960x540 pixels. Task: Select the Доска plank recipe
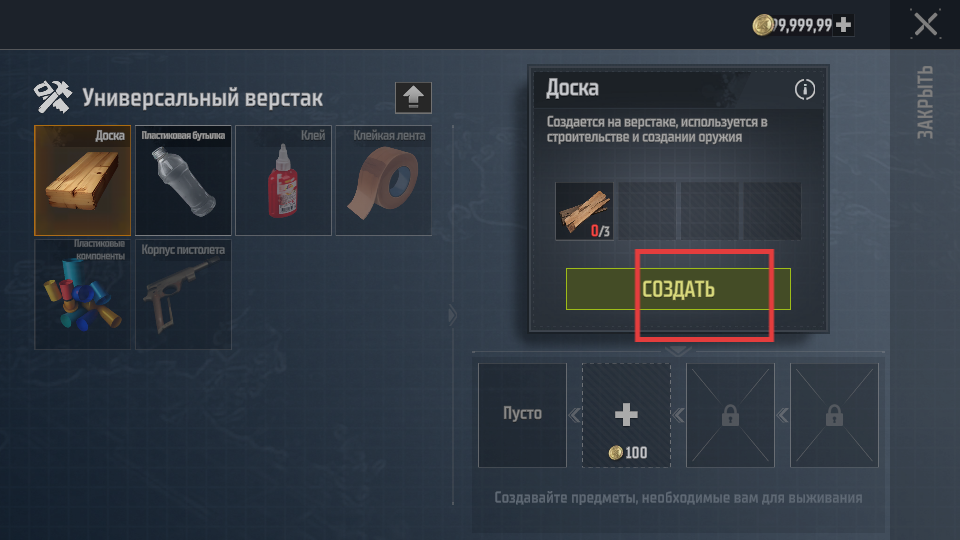pyautogui.click(x=83, y=181)
